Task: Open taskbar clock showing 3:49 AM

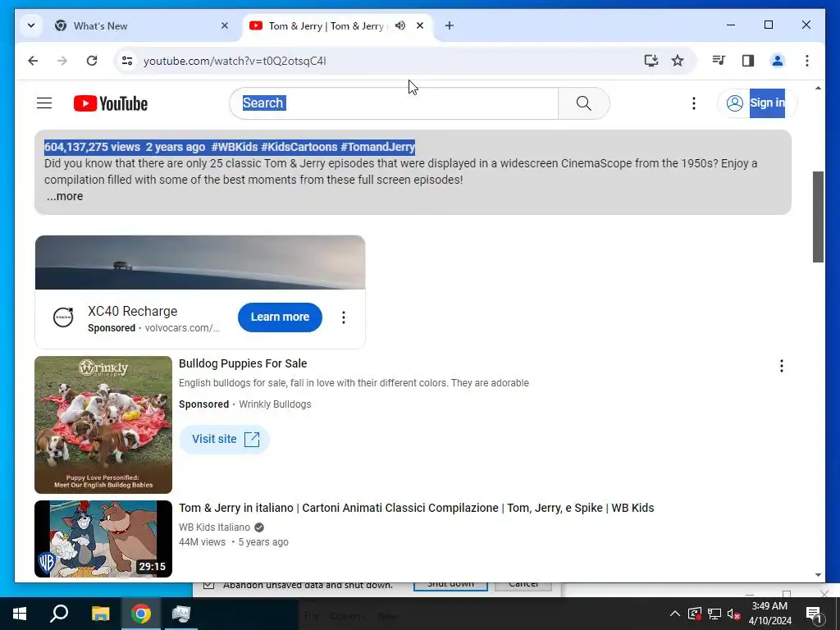Action: [769, 614]
